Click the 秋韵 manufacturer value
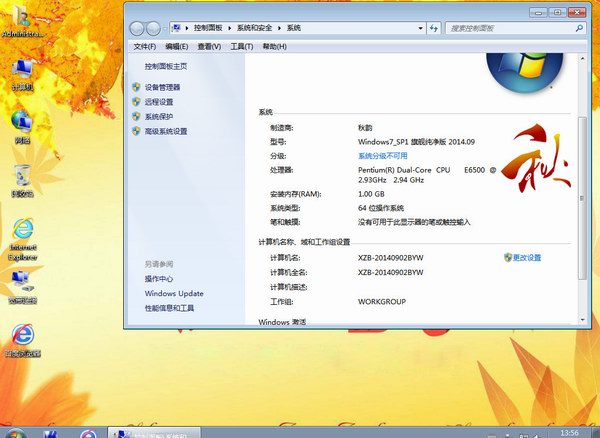The width and height of the screenshot is (600, 438). (x=365, y=127)
